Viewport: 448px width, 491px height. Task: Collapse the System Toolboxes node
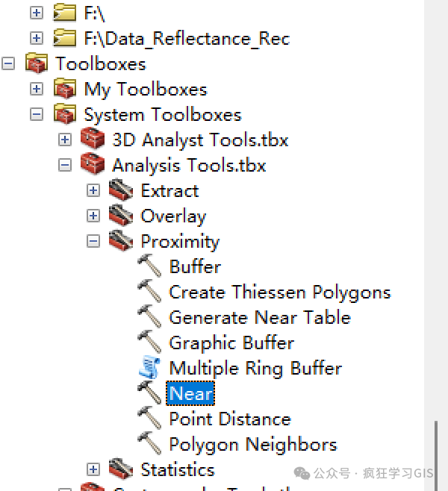tap(37, 114)
